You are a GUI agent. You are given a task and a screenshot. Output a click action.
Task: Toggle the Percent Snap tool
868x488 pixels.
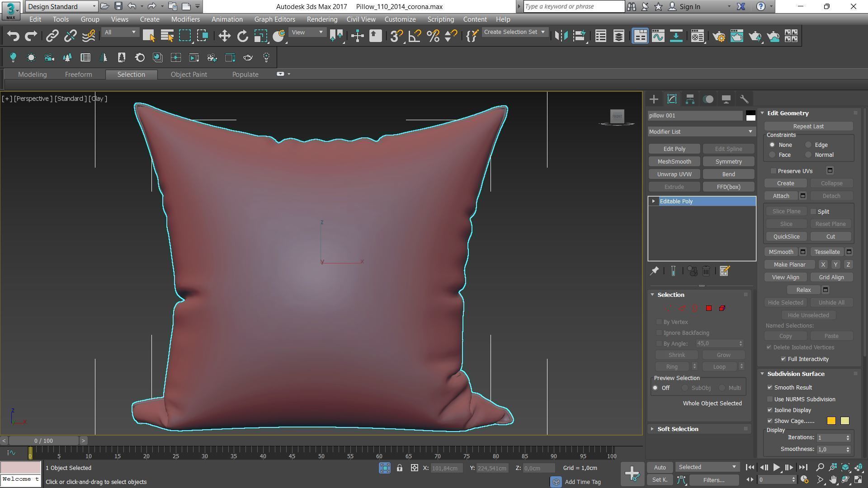[433, 36]
